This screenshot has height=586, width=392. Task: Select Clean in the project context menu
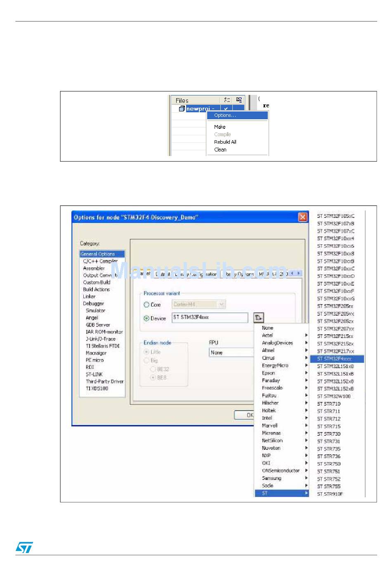[x=220, y=149]
